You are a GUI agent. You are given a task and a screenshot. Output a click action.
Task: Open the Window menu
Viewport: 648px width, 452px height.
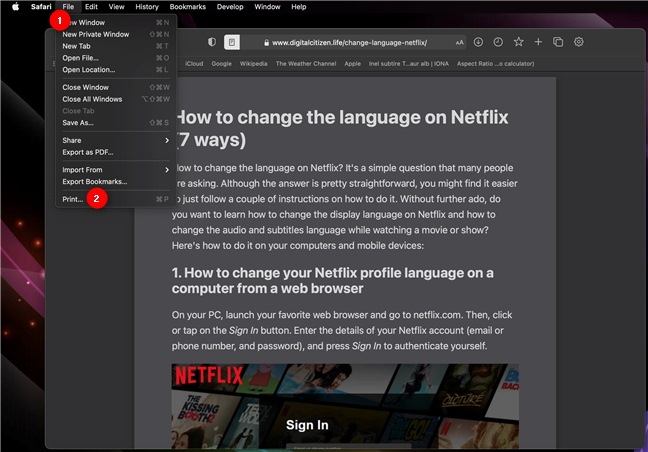(267, 7)
